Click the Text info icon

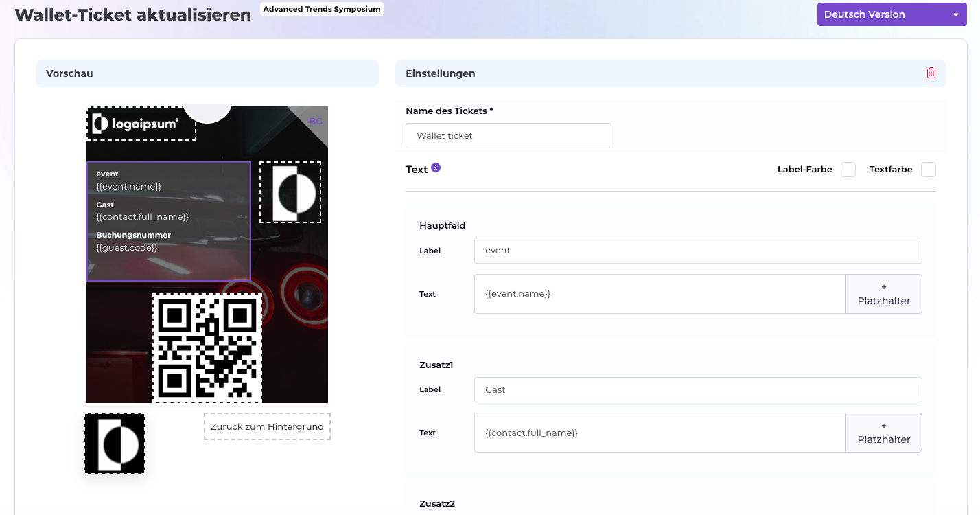(x=436, y=168)
